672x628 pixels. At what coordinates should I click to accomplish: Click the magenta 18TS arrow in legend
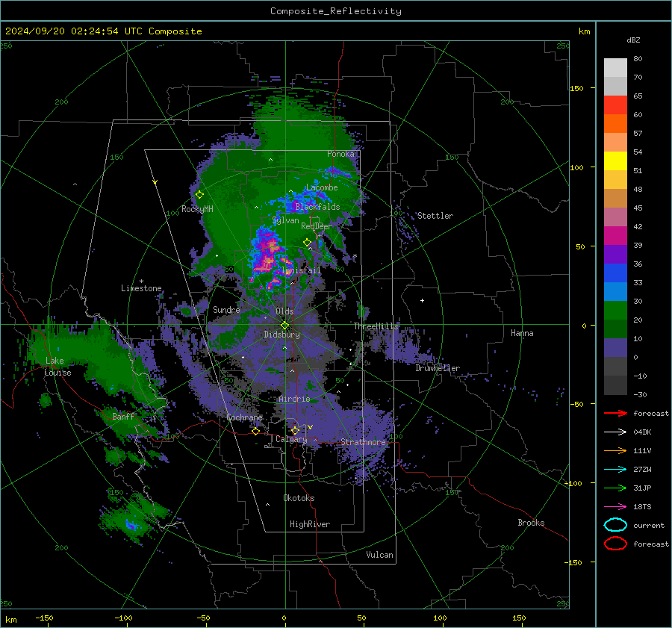click(615, 507)
